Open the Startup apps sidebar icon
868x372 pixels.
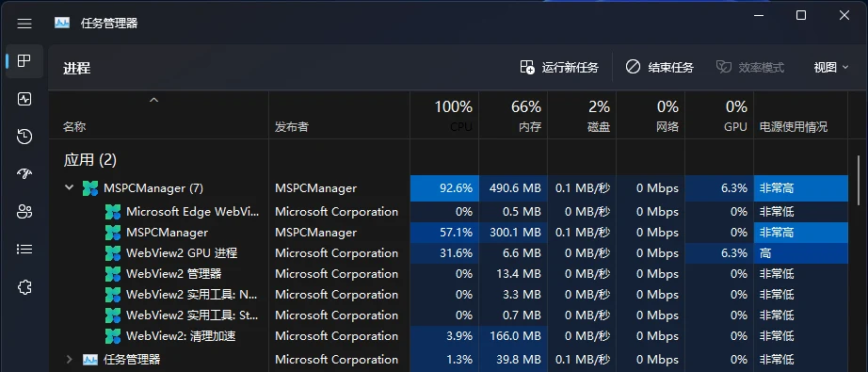(24, 174)
